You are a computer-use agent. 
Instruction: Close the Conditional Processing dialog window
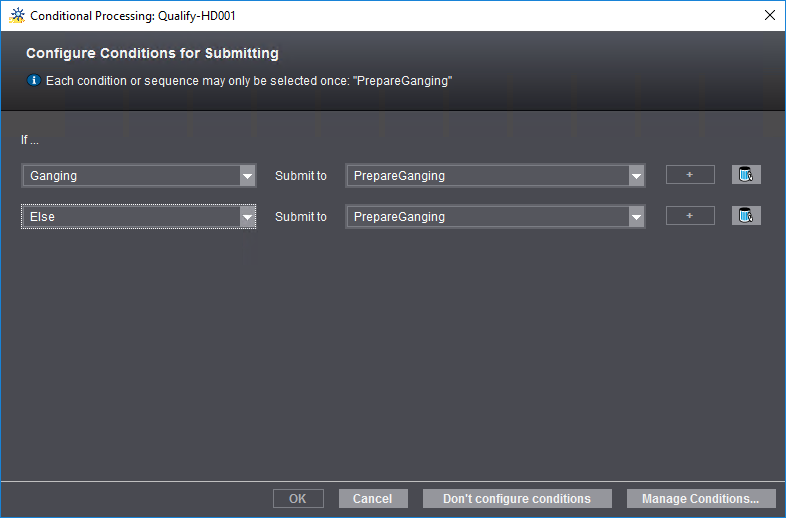(x=769, y=16)
